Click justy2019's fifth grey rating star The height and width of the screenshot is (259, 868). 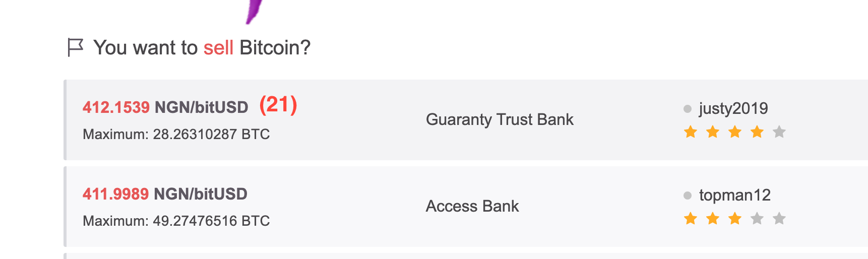(x=779, y=132)
